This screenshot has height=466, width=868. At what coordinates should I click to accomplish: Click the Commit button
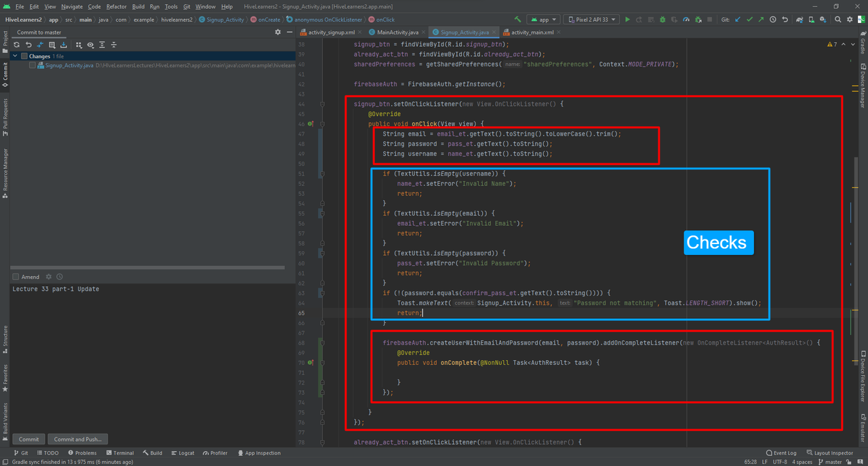28,439
